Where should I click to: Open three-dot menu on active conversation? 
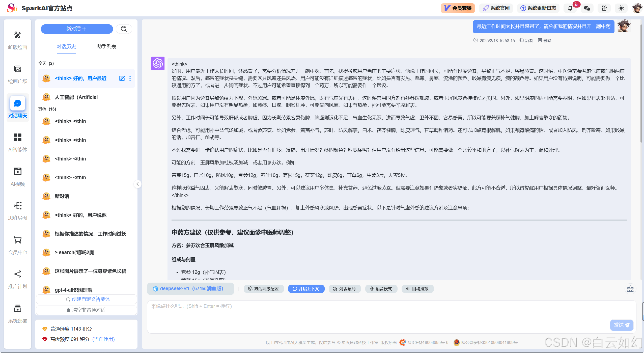coord(130,78)
